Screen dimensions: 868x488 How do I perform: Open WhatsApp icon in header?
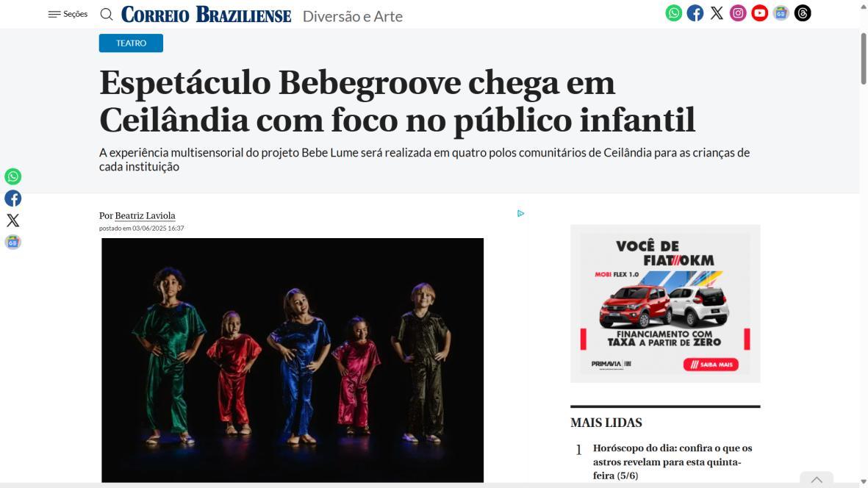pyautogui.click(x=674, y=13)
